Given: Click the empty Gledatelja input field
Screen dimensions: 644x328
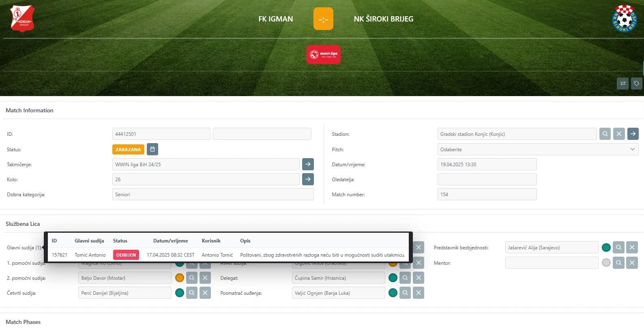Looking at the screenshot, I should (x=487, y=179).
